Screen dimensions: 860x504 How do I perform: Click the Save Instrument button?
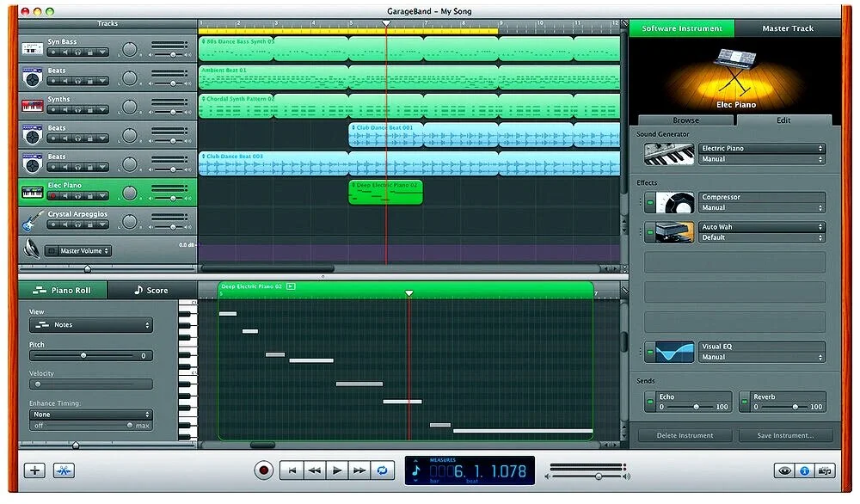785,435
